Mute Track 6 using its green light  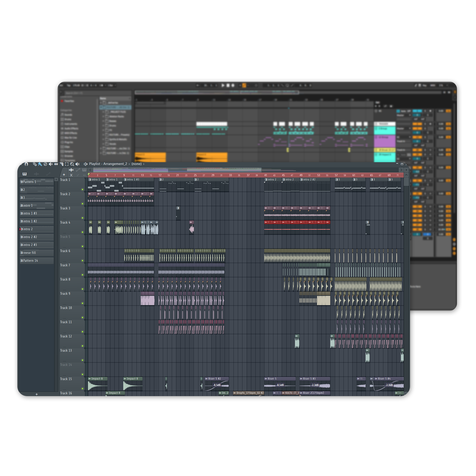(x=82, y=261)
